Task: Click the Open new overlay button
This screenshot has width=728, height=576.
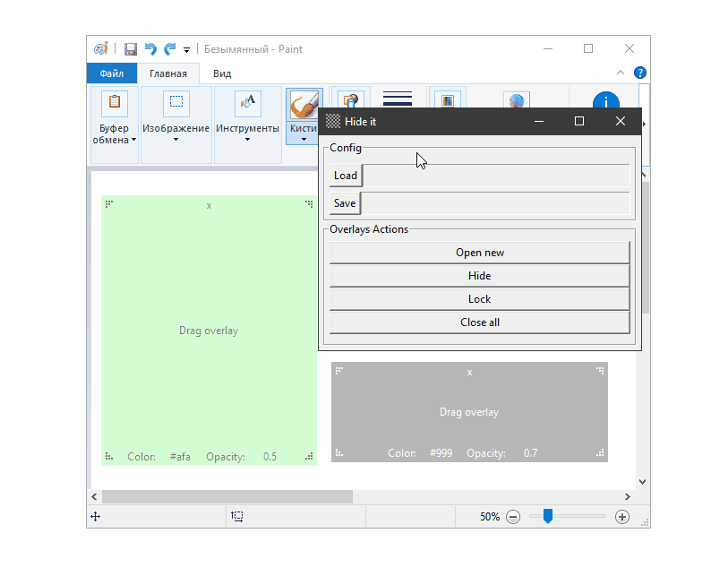Action: [x=480, y=253]
